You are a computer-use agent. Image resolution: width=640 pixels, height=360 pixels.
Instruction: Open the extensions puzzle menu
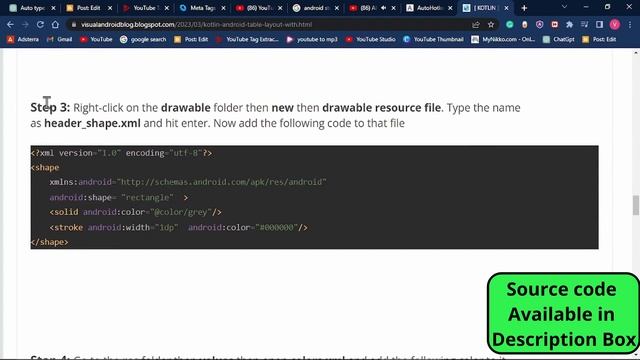click(x=569, y=24)
